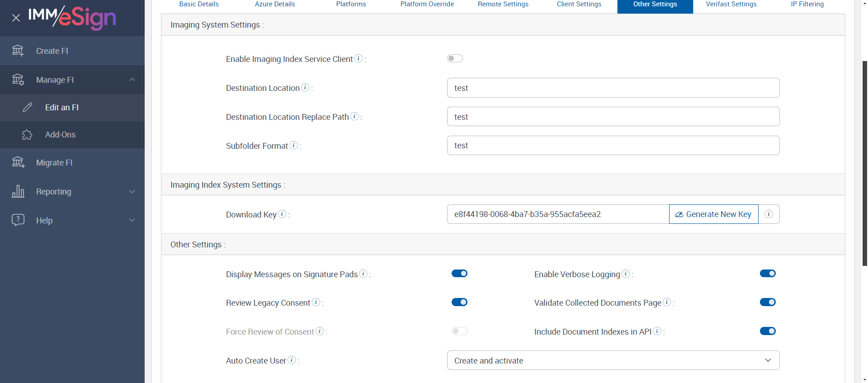This screenshot has height=383, width=868.
Task: Click the Add-Ons puzzle piece icon
Action: point(27,135)
